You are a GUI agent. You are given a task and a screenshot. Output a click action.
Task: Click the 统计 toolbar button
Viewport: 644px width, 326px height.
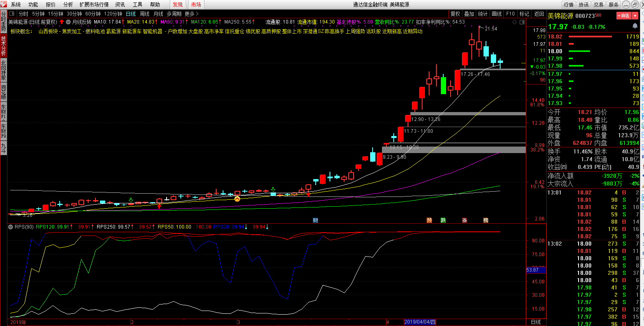click(x=483, y=14)
